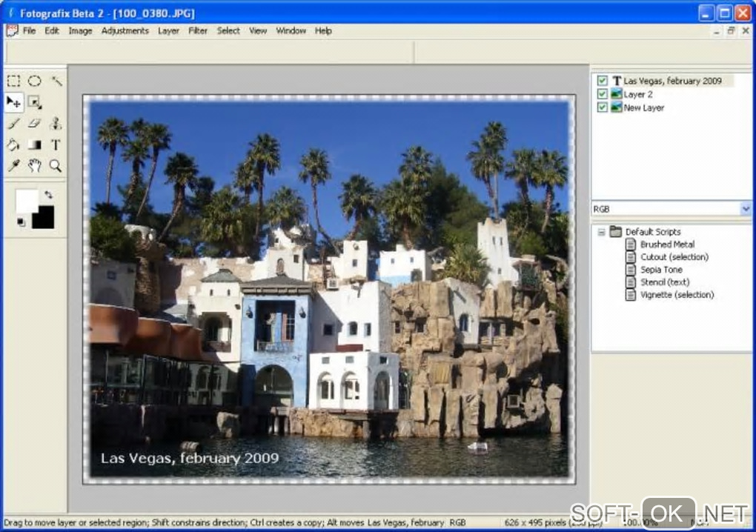The height and width of the screenshot is (532, 756).
Task: Click the black background color swatch
Action: tap(44, 219)
